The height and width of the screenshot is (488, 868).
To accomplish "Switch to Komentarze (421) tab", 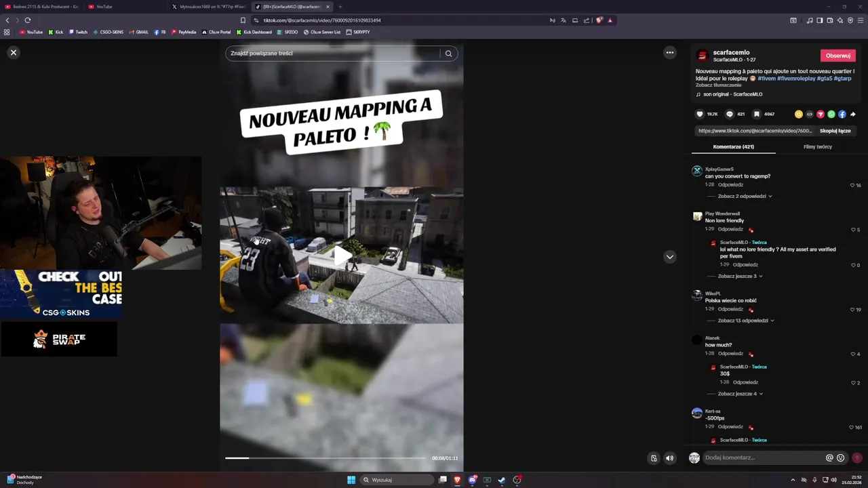I will tap(733, 146).
